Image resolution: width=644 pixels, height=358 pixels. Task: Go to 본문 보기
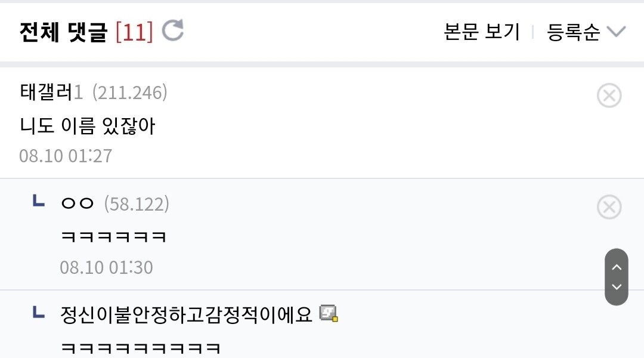coord(482,32)
